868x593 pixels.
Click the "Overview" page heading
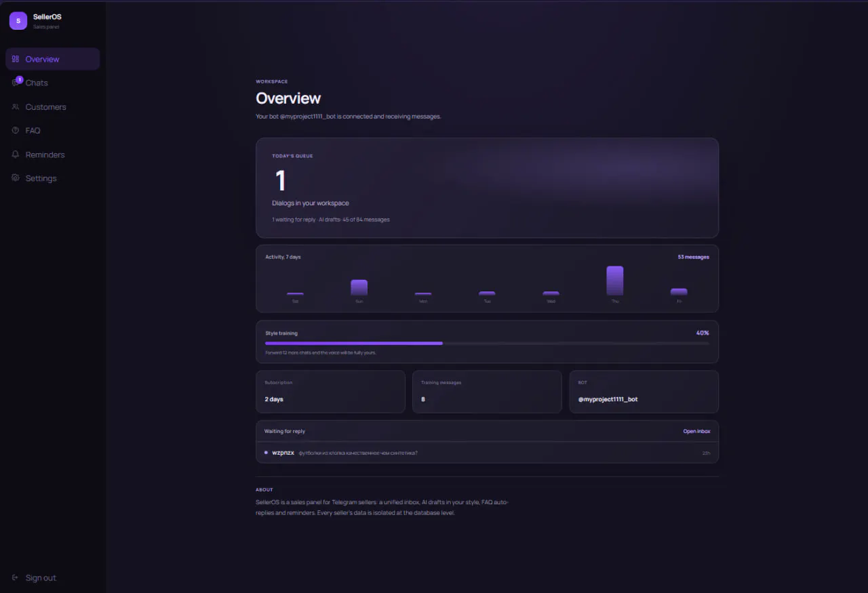pos(288,98)
